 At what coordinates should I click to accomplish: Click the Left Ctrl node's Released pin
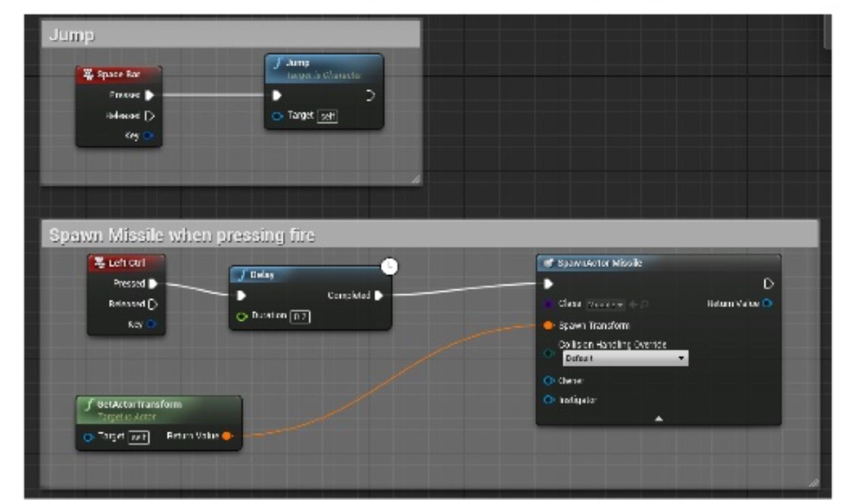point(153,304)
